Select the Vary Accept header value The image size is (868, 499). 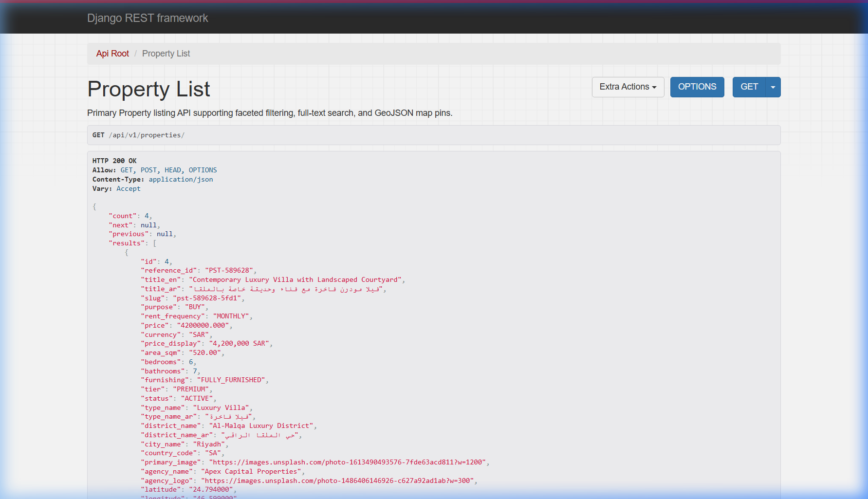(129, 188)
